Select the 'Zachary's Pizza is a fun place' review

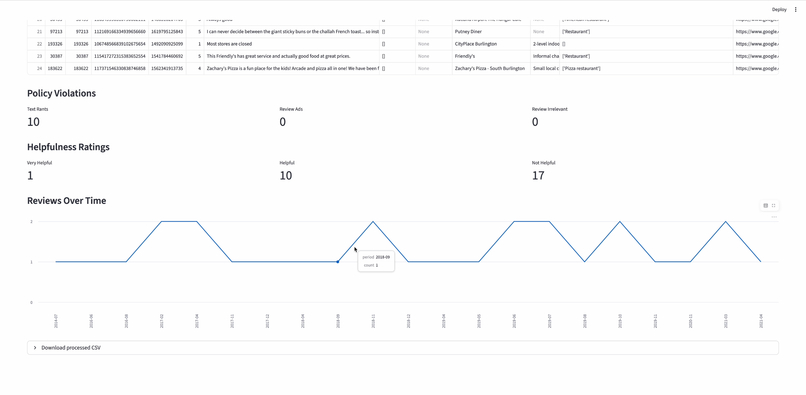[291, 68]
